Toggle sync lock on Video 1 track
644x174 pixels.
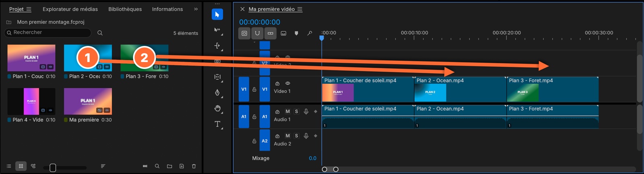coord(277,83)
